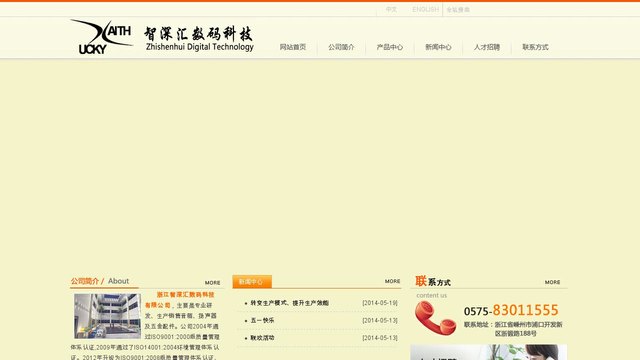Open the first news item dated 2014-05-19
Image resolution: width=640 pixels, height=360 pixels.
289,303
